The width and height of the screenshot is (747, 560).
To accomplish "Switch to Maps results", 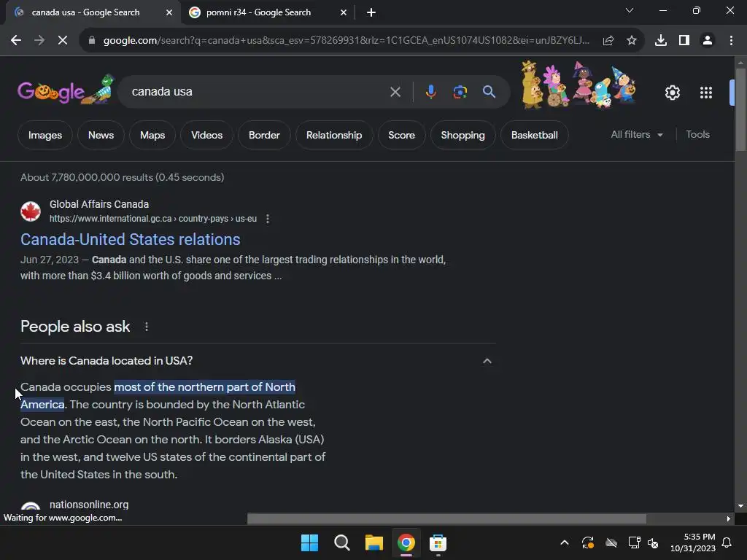I will click(x=152, y=135).
